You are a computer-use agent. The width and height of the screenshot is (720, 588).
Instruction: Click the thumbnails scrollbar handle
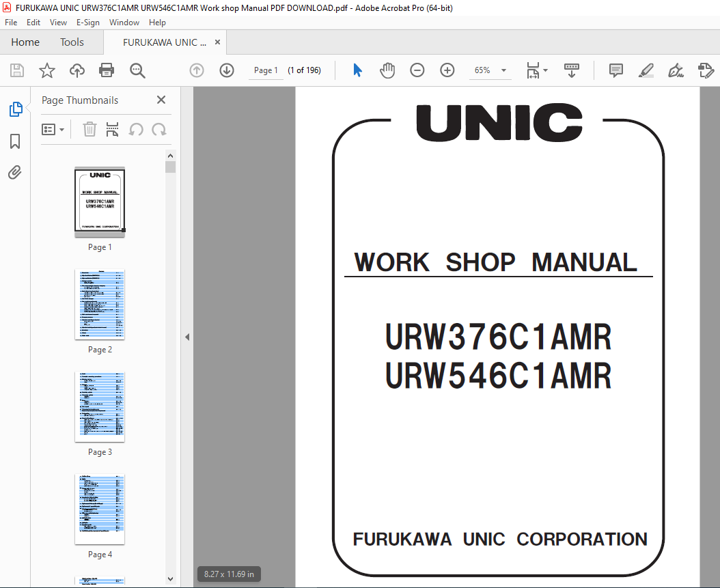click(x=170, y=167)
